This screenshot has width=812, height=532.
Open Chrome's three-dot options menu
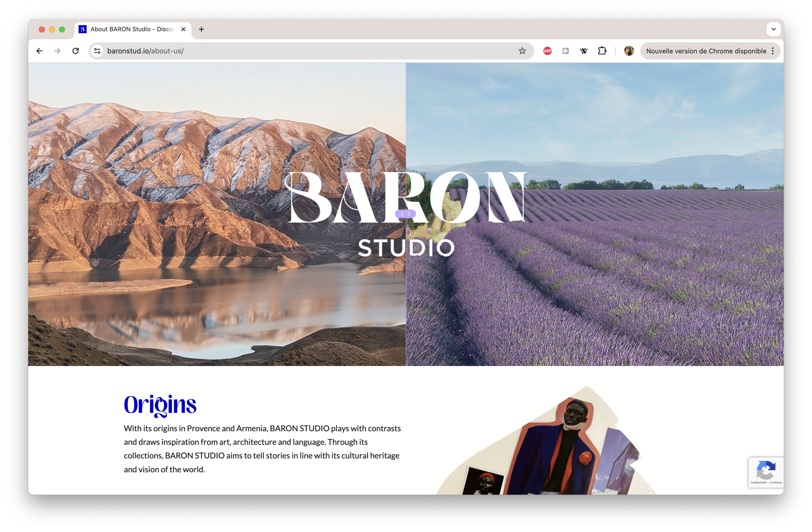(773, 51)
